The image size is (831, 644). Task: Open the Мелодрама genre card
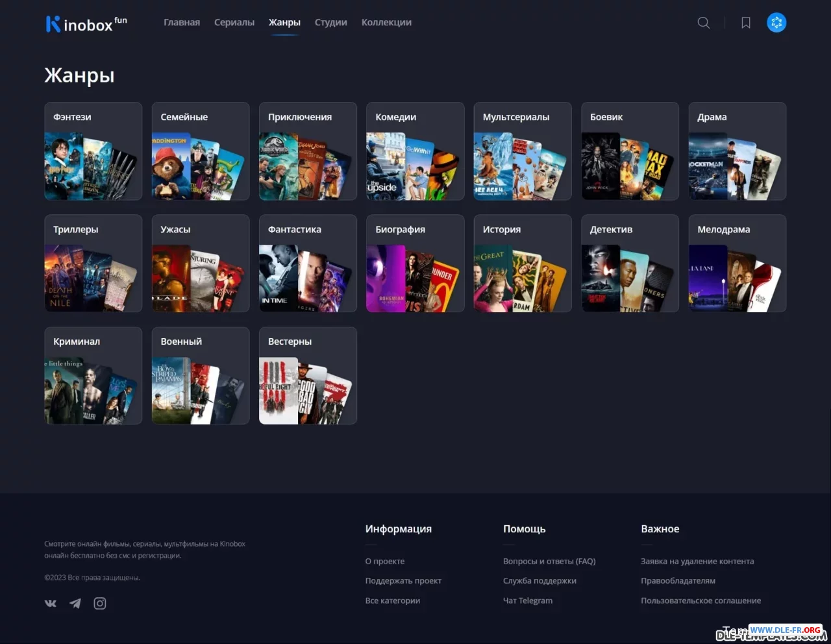click(x=738, y=264)
